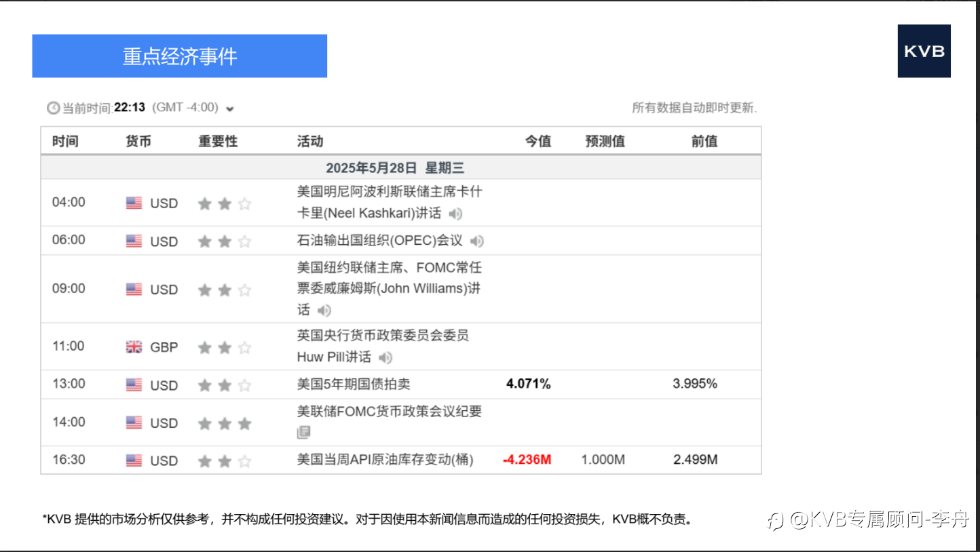Click the 活动 column header
Image resolution: width=980 pixels, height=552 pixels.
[310, 141]
